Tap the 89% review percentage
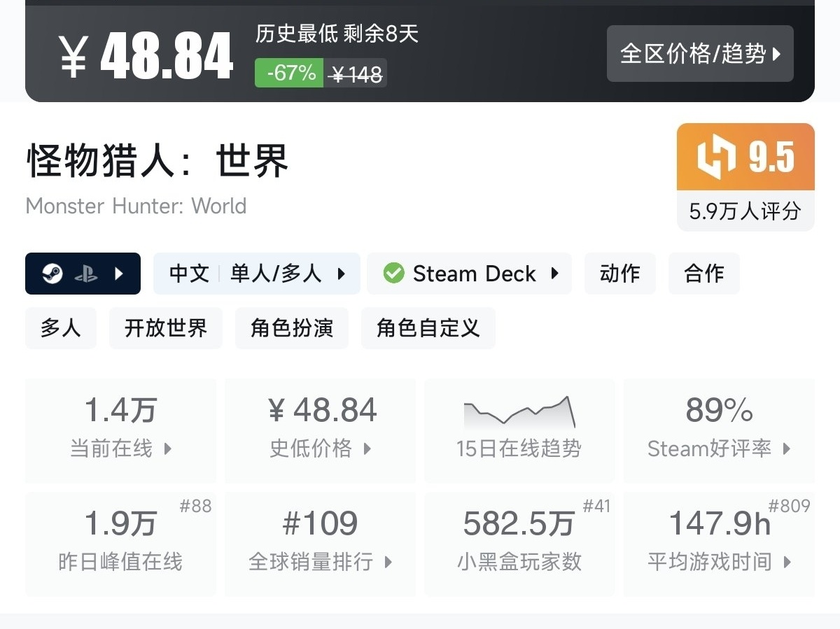This screenshot has height=629, width=840. pyautogui.click(x=720, y=410)
